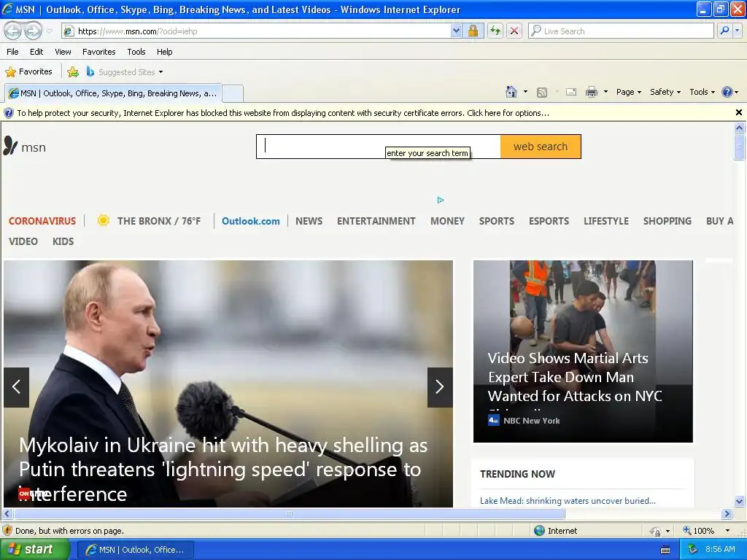The image size is (747, 560).
Task: Open a new blank tab
Action: click(x=233, y=93)
